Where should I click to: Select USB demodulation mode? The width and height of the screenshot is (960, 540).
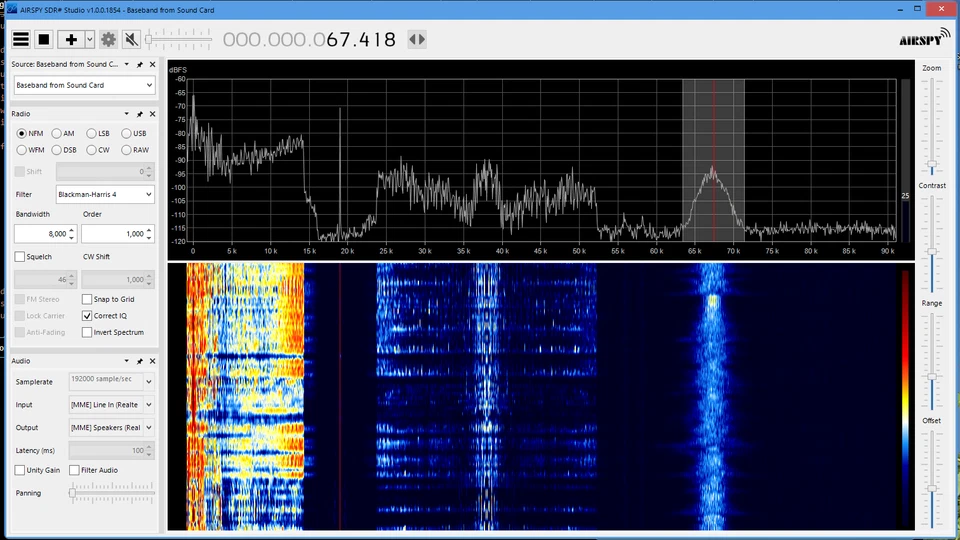pos(126,133)
